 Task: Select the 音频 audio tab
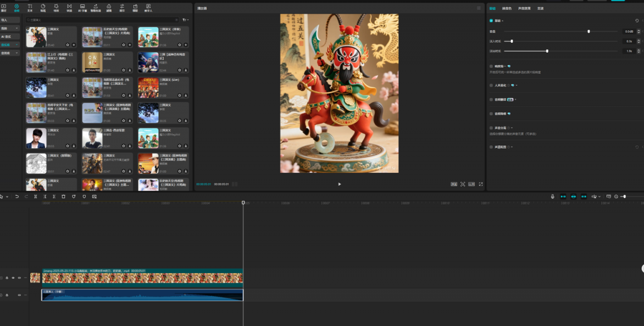click(x=16, y=8)
